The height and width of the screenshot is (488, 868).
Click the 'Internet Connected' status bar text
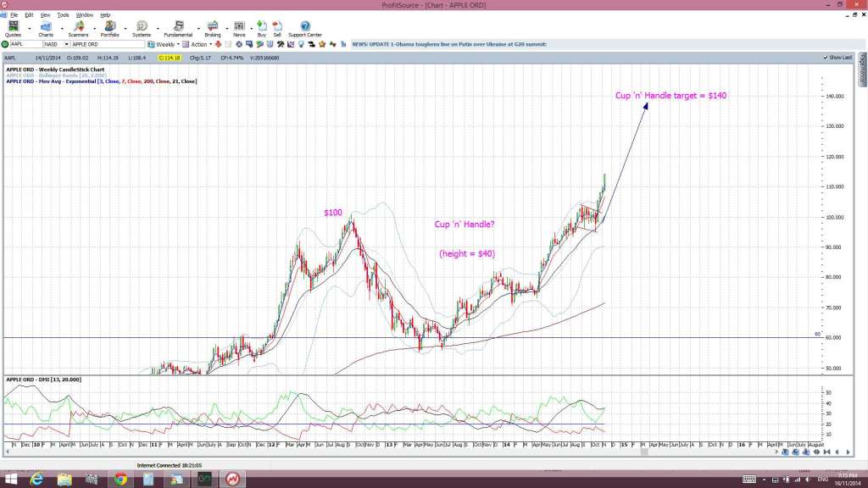(x=170, y=466)
